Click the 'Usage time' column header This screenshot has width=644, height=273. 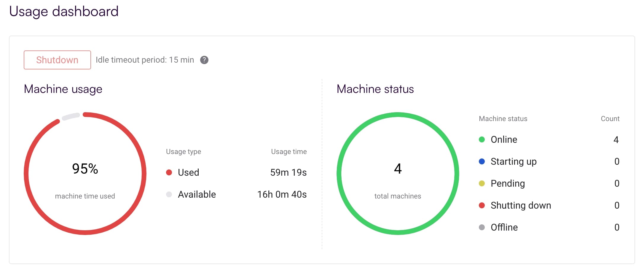[x=289, y=152]
